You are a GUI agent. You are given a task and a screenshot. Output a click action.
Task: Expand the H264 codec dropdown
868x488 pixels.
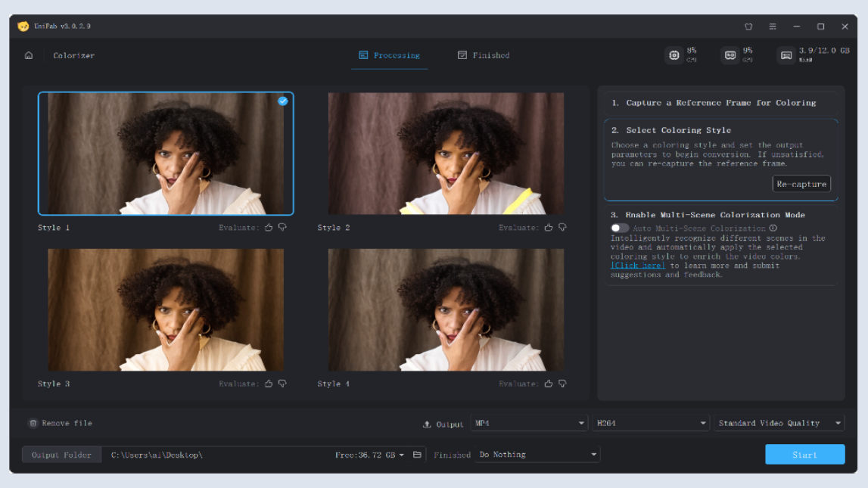pyautogui.click(x=651, y=424)
